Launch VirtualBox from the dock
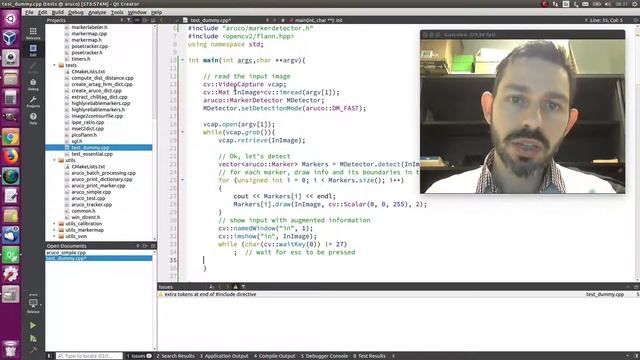Viewport: 640px width, 360px height. (x=11, y=38)
